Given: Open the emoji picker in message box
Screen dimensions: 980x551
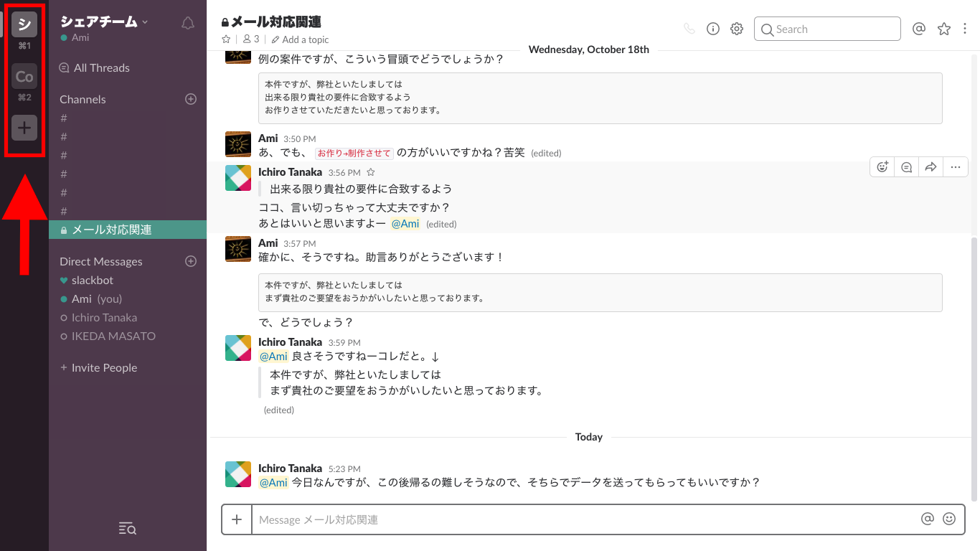Looking at the screenshot, I should (948, 519).
